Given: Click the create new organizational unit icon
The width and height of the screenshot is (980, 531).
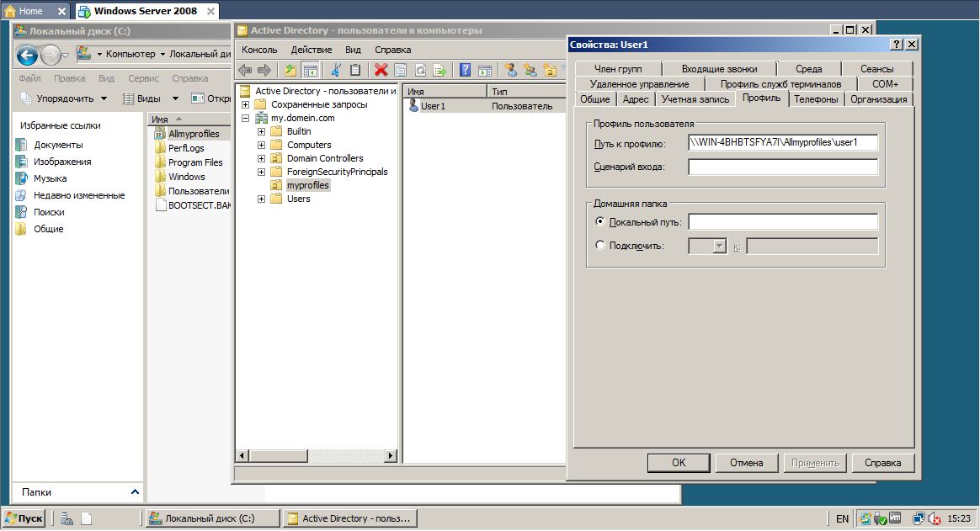Looking at the screenshot, I should [x=550, y=71].
